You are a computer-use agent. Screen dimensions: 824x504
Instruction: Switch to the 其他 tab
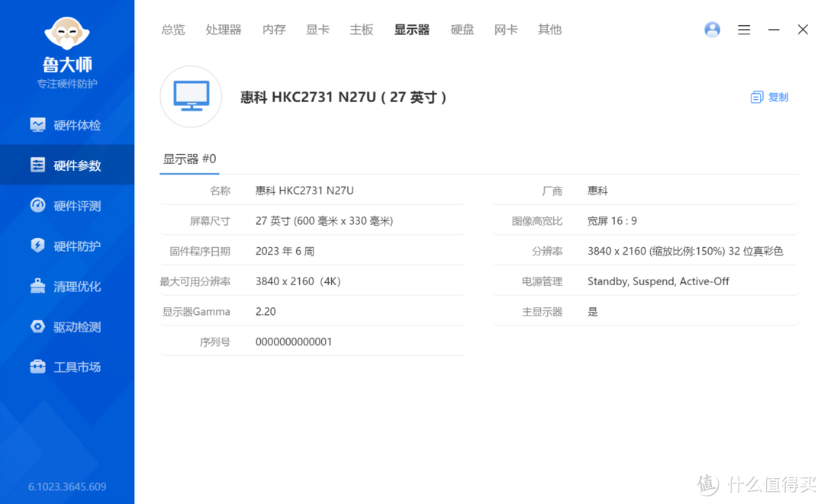[549, 30]
